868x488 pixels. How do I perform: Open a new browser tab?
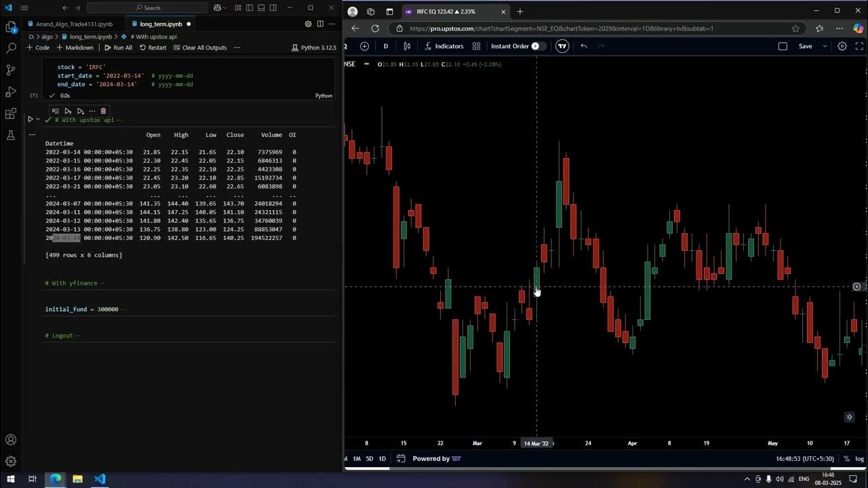[520, 12]
